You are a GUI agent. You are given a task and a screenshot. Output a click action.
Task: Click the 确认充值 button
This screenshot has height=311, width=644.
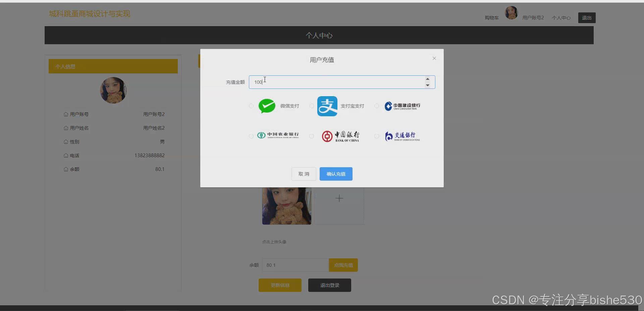point(336,174)
